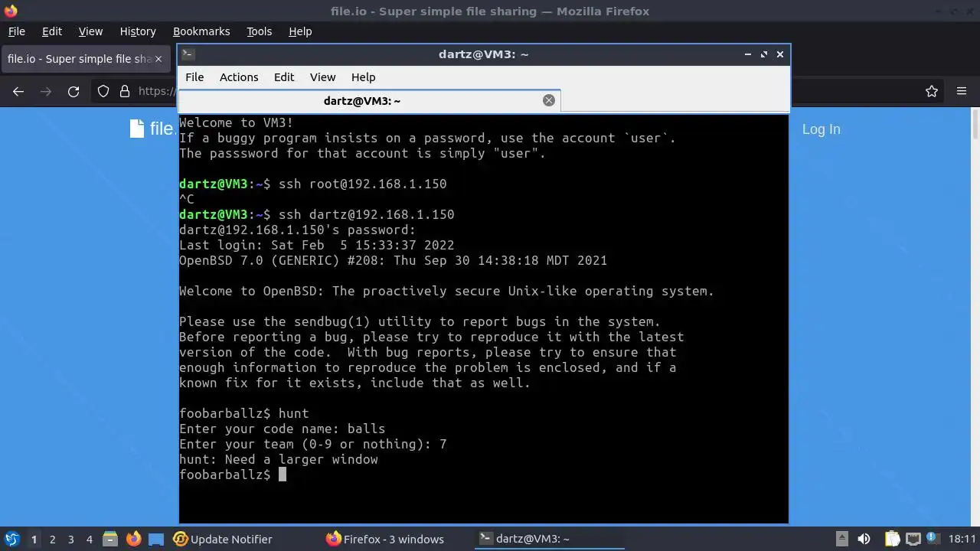Viewport: 980px width, 551px height.
Task: Open the clipboard manager tray icon
Action: [x=892, y=539]
